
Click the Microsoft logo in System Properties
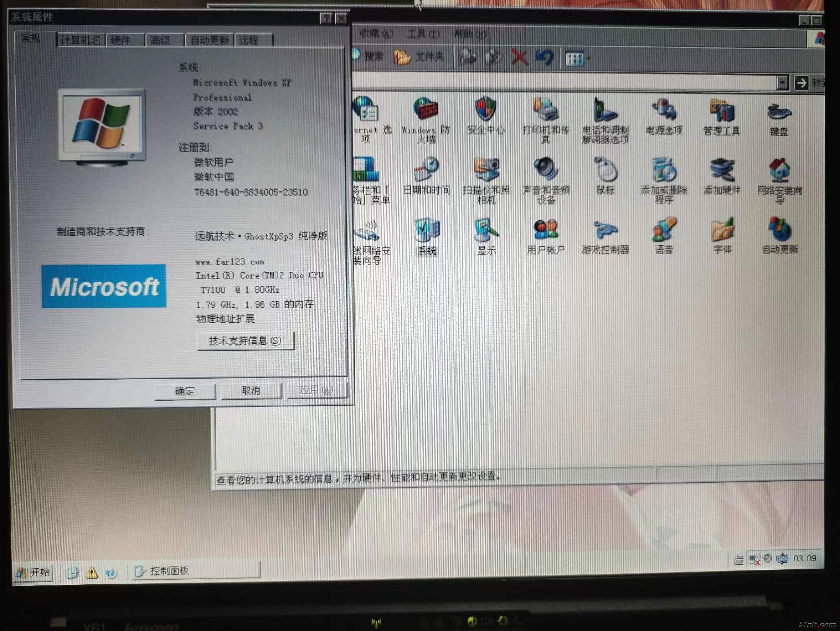pos(104,286)
